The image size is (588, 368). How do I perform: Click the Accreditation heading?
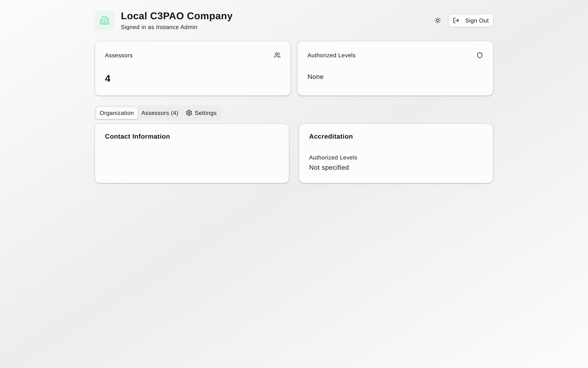tap(331, 136)
